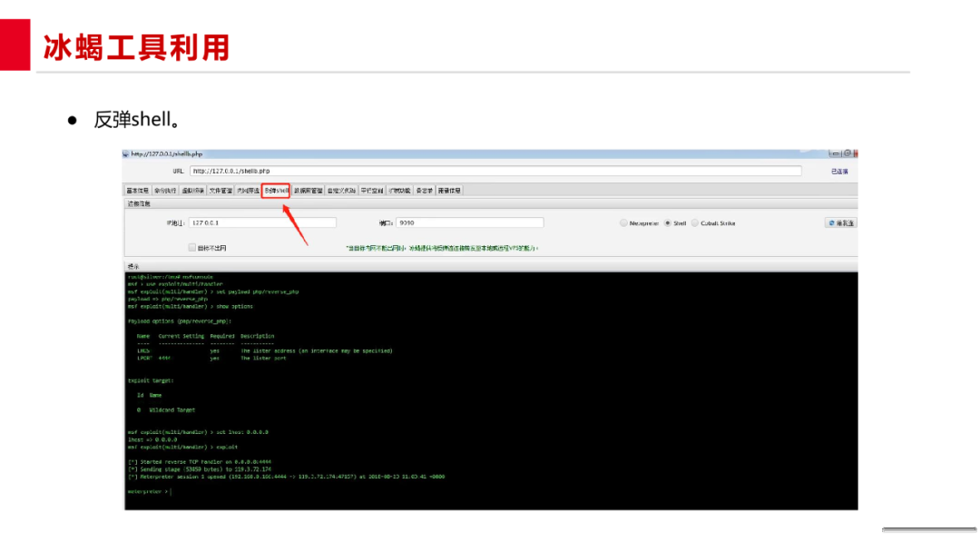Viewport: 980px width, 552px height.
Task: Click the URL input field
Action: click(495, 171)
